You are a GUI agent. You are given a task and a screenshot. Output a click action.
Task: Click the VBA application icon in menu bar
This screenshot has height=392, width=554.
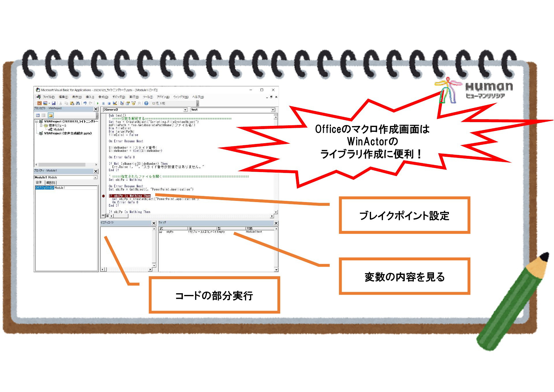(39, 97)
